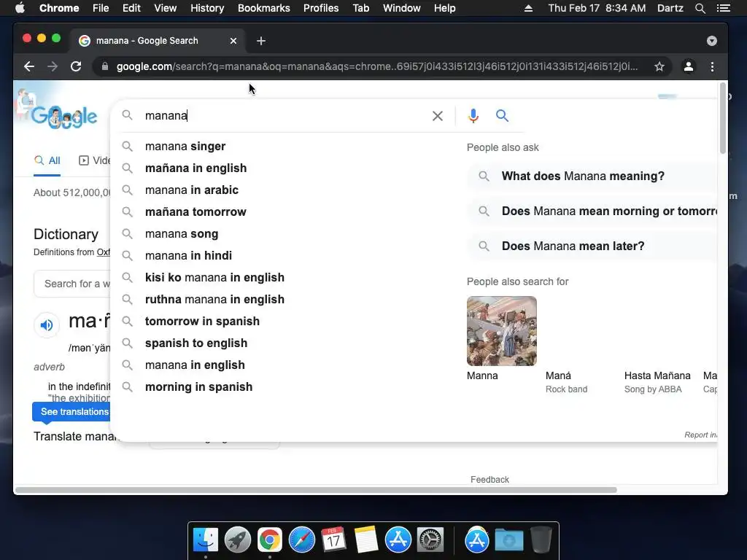Viewport: 747px width, 560px height.
Task: Open Spotlight search in menu bar
Action: [700, 8]
